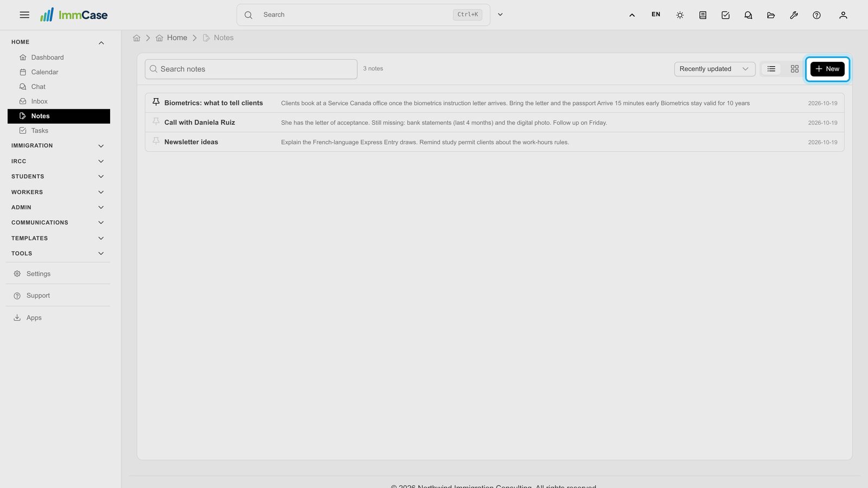
Task: Open the user profile icon
Action: click(x=843, y=15)
